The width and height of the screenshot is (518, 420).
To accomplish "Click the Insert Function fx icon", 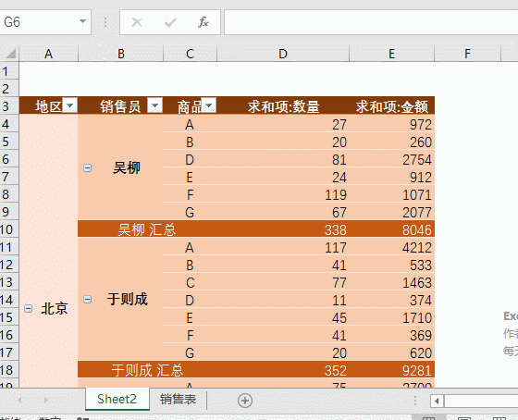I will (203, 22).
